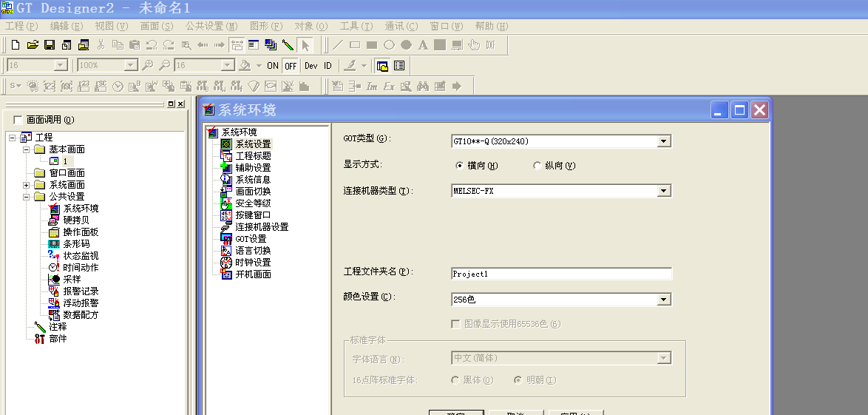Click the Open project folder icon

click(33, 45)
